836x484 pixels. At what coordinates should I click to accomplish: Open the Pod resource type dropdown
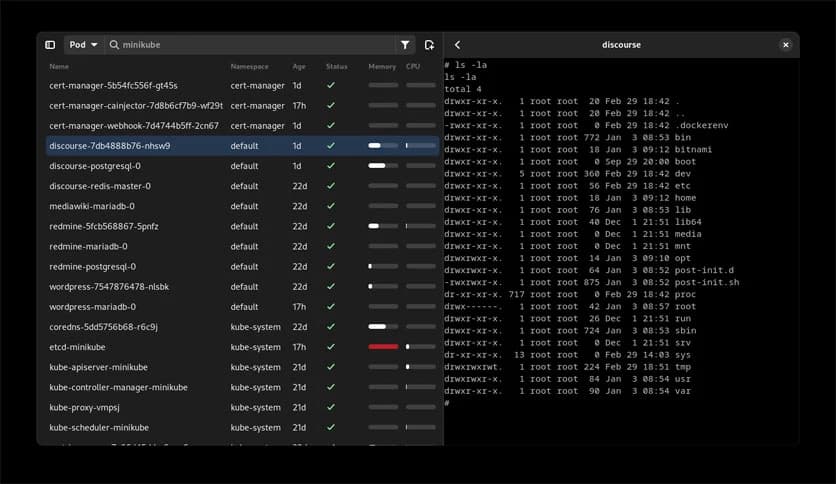(x=83, y=45)
